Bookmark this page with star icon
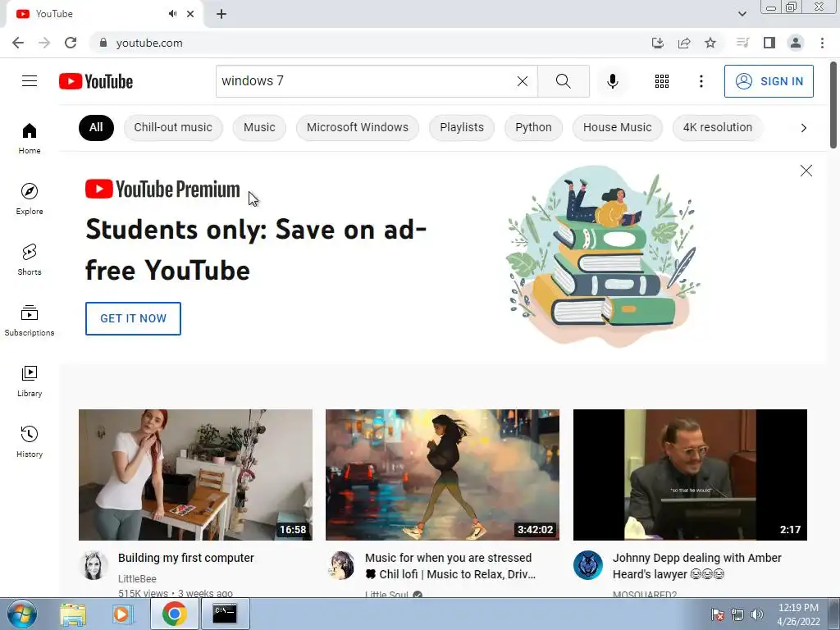 coord(710,43)
